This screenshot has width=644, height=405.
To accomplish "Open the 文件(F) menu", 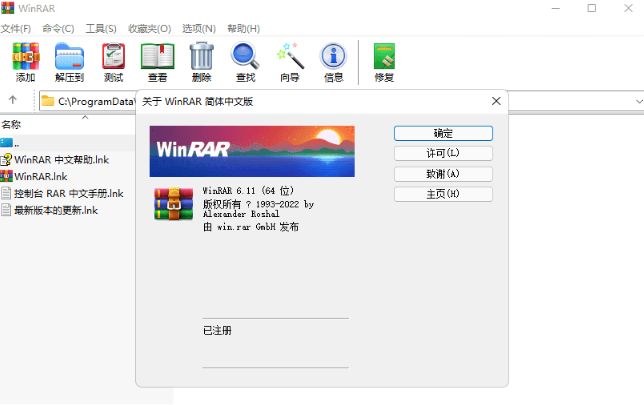I will pyautogui.click(x=16, y=29).
